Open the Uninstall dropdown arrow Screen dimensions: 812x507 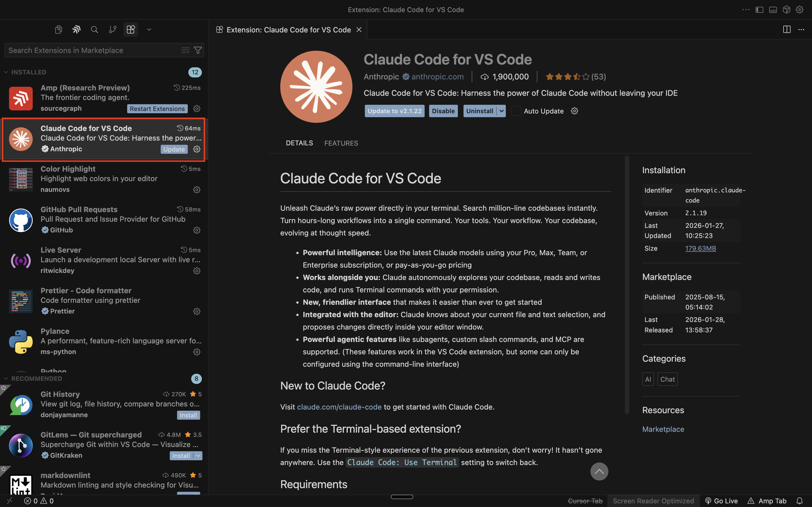501,111
